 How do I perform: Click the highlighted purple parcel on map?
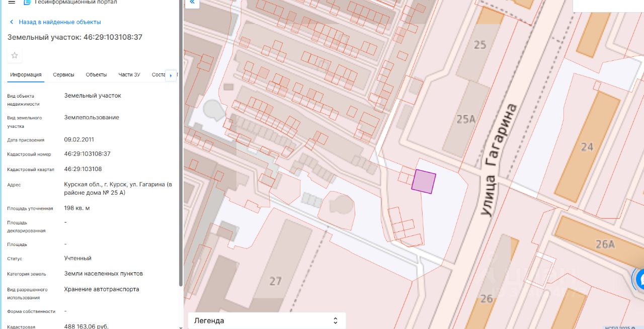coord(424,182)
